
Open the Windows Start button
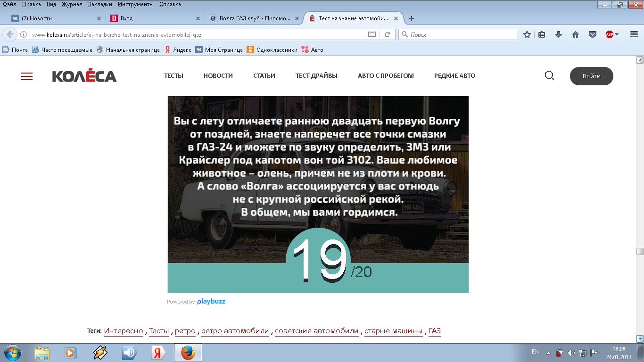pos(13,353)
